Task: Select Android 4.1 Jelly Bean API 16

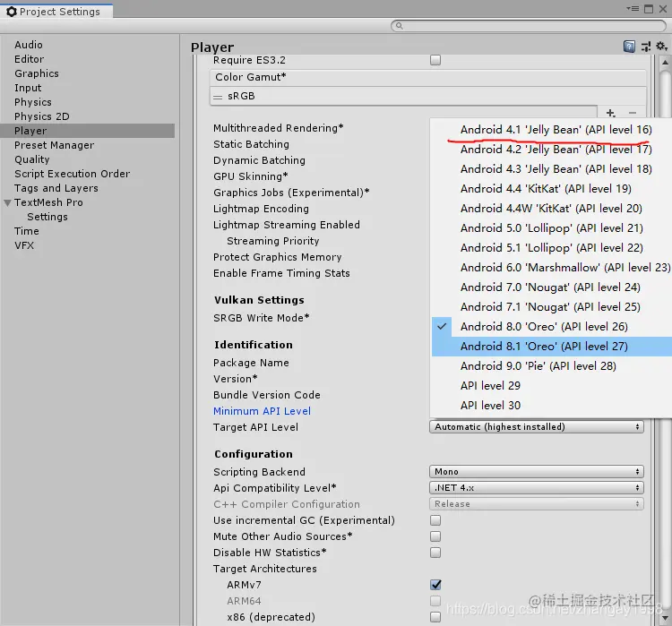Action: 552,129
